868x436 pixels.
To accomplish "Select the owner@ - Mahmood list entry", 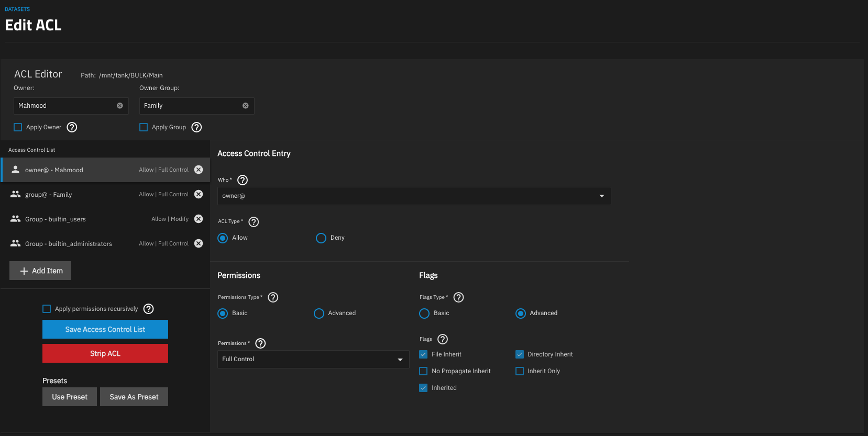I will pyautogui.click(x=105, y=170).
